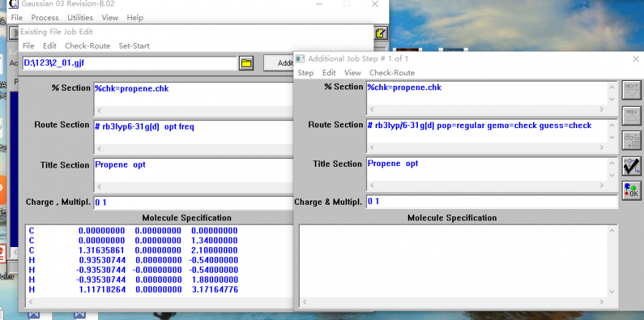This screenshot has height=320, width=644.
Task: Click left arrow of % Section scrollbar in Existing File Job Edit
Action: click(99, 111)
